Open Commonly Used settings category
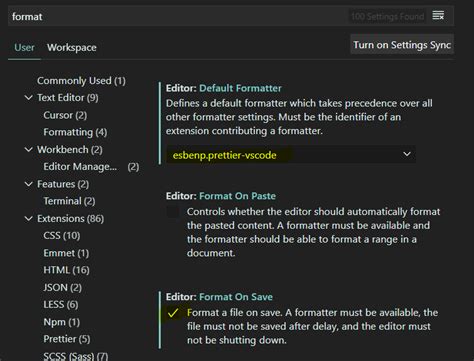The width and height of the screenshot is (474, 361). pyautogui.click(x=81, y=81)
